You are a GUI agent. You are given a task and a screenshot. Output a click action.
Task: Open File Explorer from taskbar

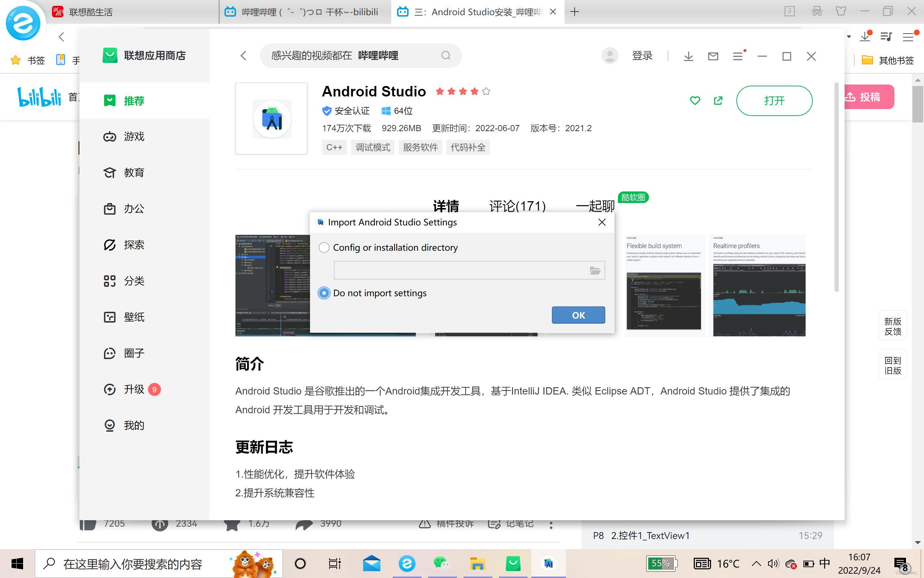[x=477, y=564]
